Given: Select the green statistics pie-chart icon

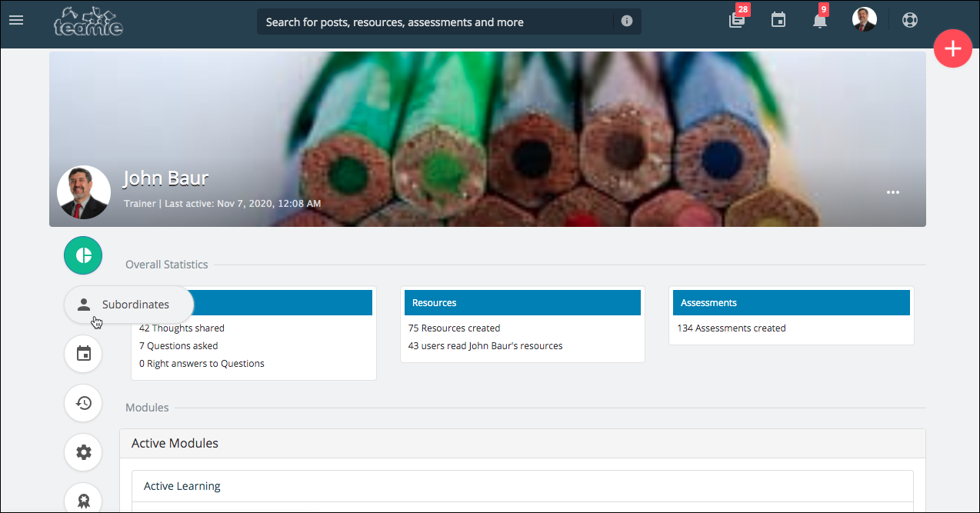Looking at the screenshot, I should point(83,255).
